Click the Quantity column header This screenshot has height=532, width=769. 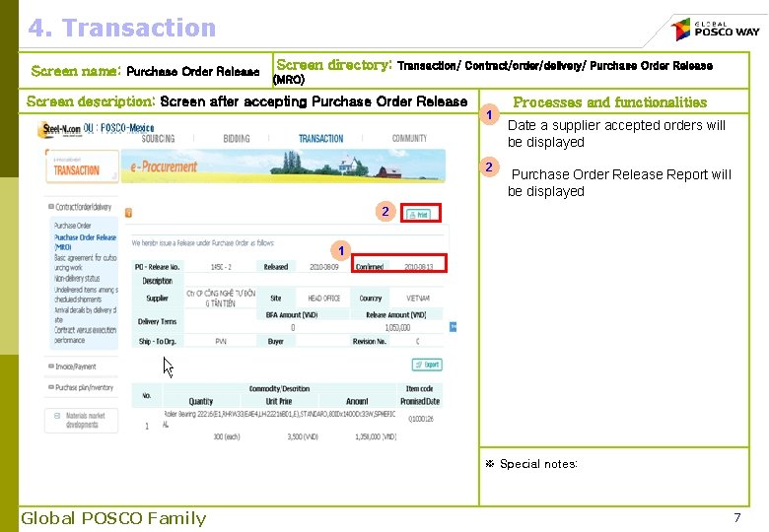201,401
